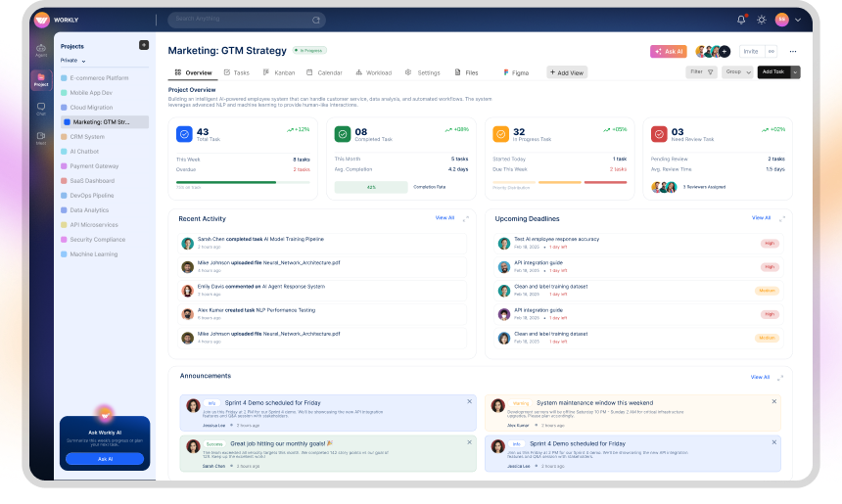This screenshot has height=504, width=842.
Task: Switch to the Kanban tab
Action: pyautogui.click(x=279, y=72)
